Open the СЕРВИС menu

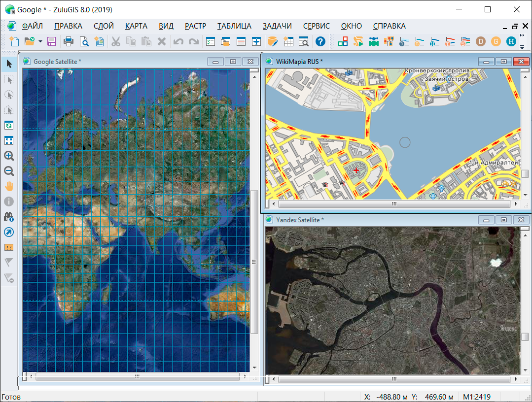pyautogui.click(x=317, y=26)
